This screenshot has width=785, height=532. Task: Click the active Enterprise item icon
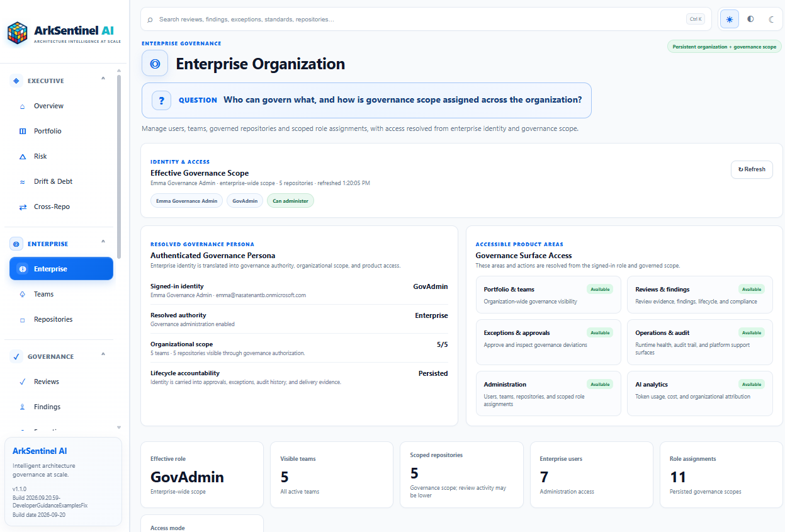(x=23, y=269)
